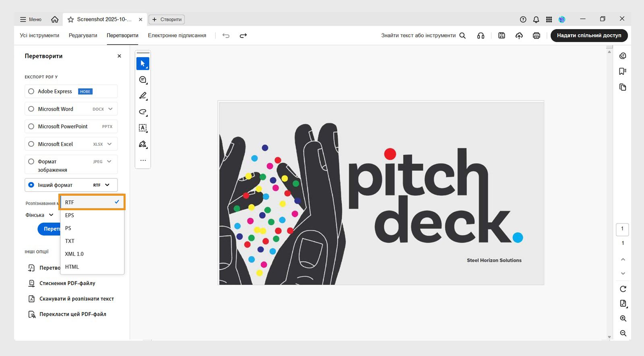Screen dimensions: 644x356
Task: Choose HTML from the format list
Action: [x=92, y=267]
